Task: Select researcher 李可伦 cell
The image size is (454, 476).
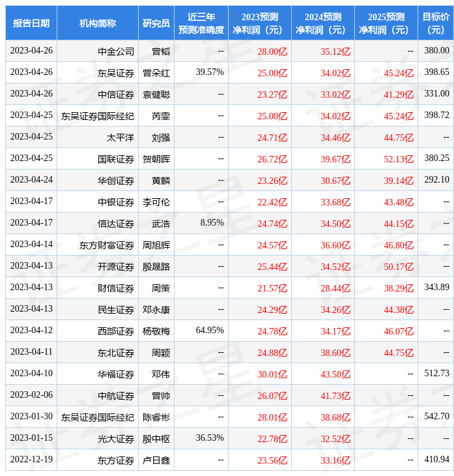Action: point(156,202)
